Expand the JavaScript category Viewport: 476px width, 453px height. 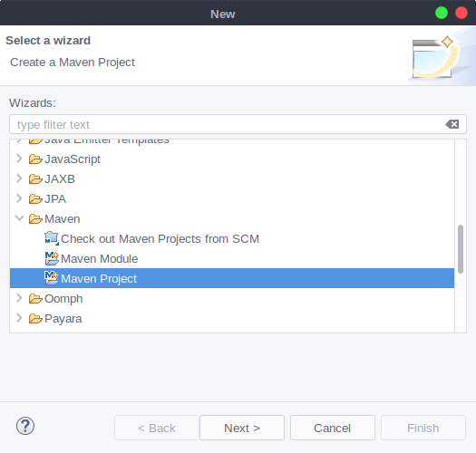(x=19, y=159)
